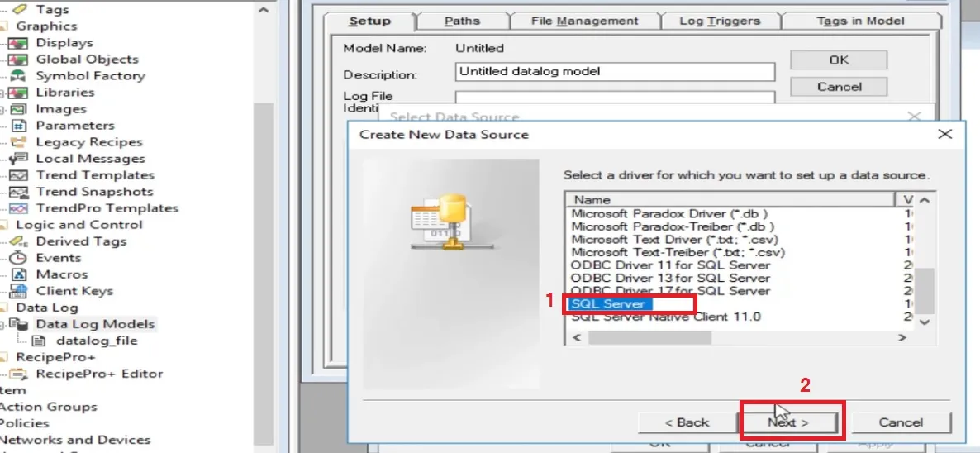Open the File Management tab
Image resolution: width=980 pixels, height=453 pixels.
(584, 21)
